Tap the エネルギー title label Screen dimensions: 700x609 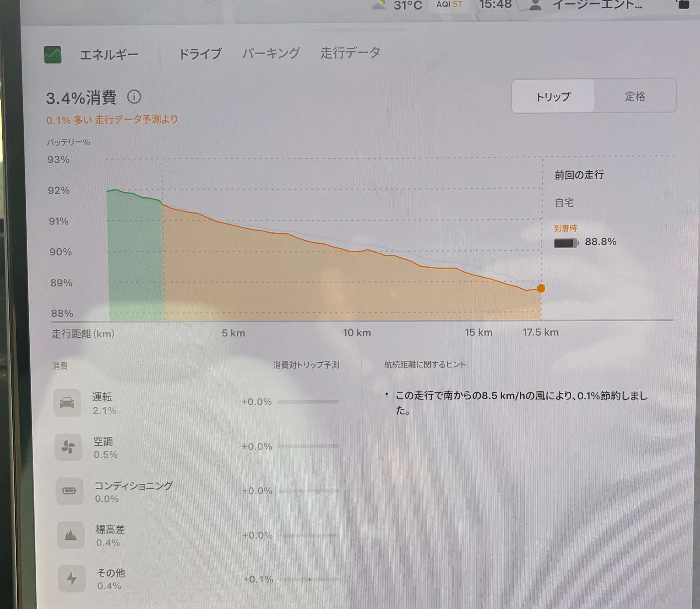109,55
